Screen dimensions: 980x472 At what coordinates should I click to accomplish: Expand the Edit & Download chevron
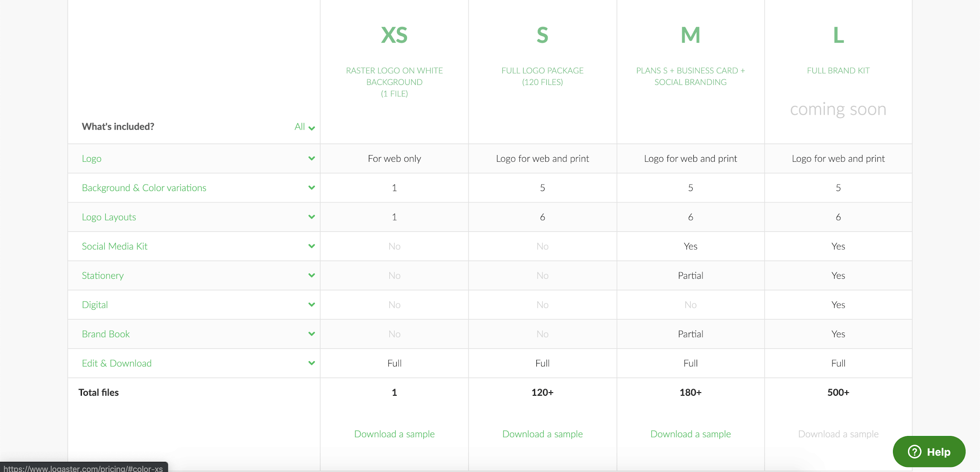coord(312,363)
